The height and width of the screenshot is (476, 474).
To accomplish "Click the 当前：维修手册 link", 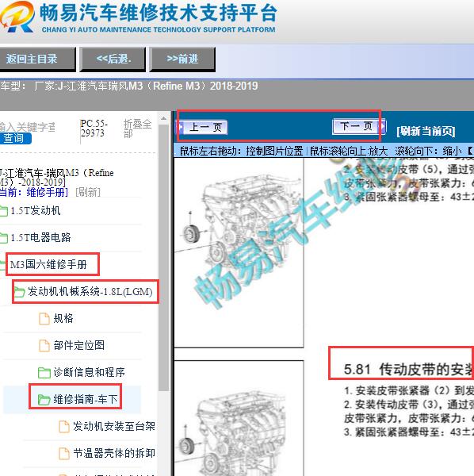I will pos(33,192).
